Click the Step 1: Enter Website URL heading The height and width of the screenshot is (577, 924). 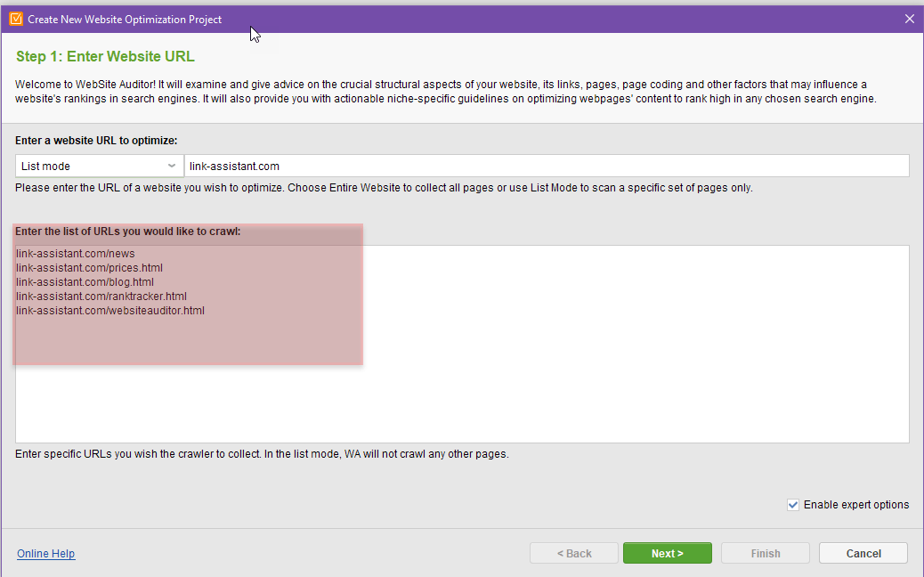[105, 57]
